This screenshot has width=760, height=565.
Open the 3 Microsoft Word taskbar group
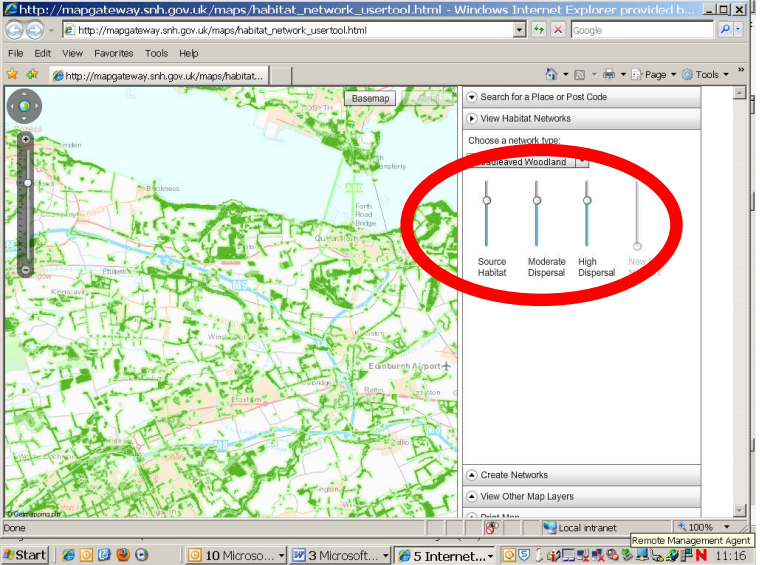coord(340,555)
